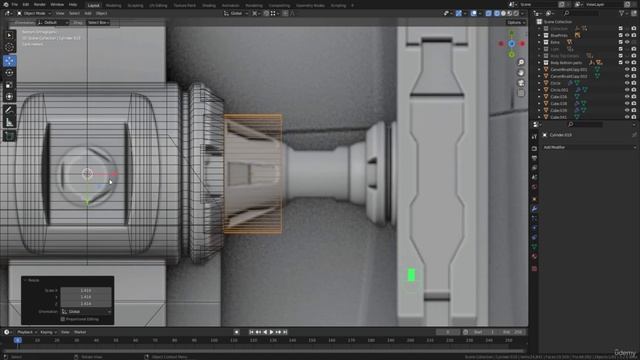Toggle the auto keying record button
Screen dimensions: 640x360
pyautogui.click(x=236, y=332)
